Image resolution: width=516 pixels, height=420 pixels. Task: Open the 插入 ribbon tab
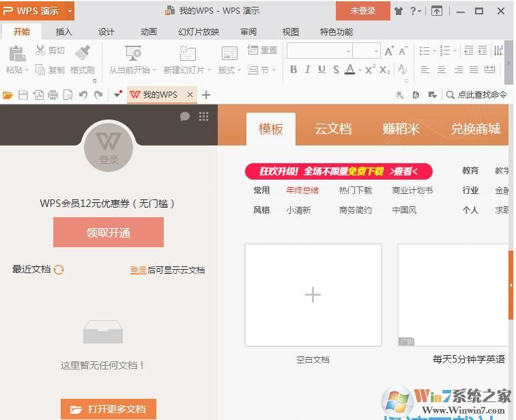tap(63, 32)
